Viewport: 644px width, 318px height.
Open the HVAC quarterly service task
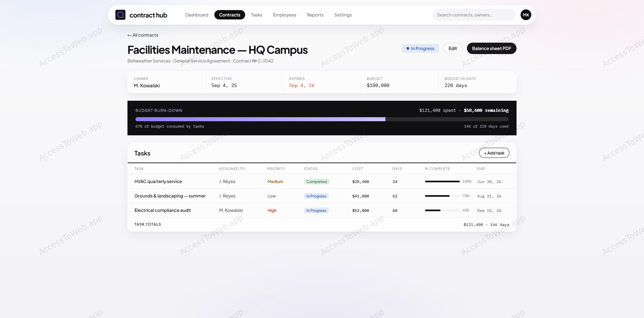(158, 181)
